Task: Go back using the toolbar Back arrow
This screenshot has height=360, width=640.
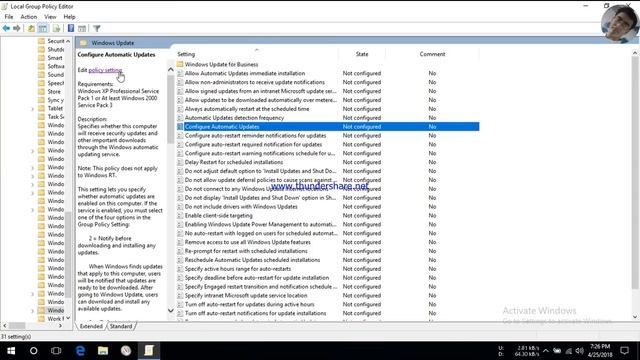Action: click(x=6, y=28)
